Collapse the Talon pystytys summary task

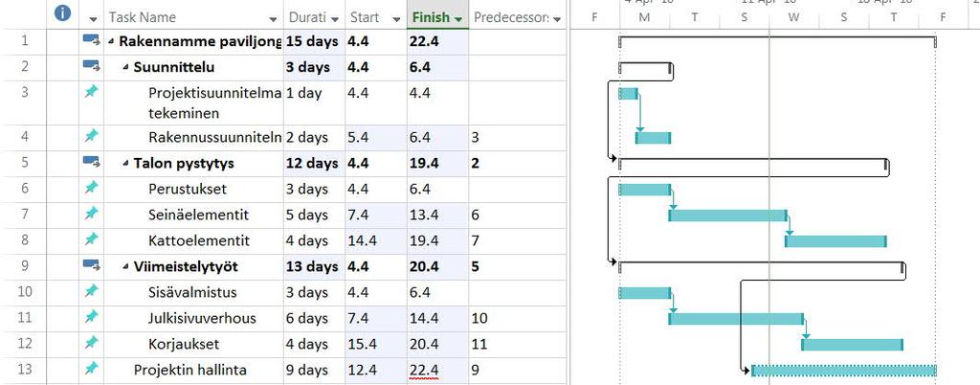pos(126,164)
